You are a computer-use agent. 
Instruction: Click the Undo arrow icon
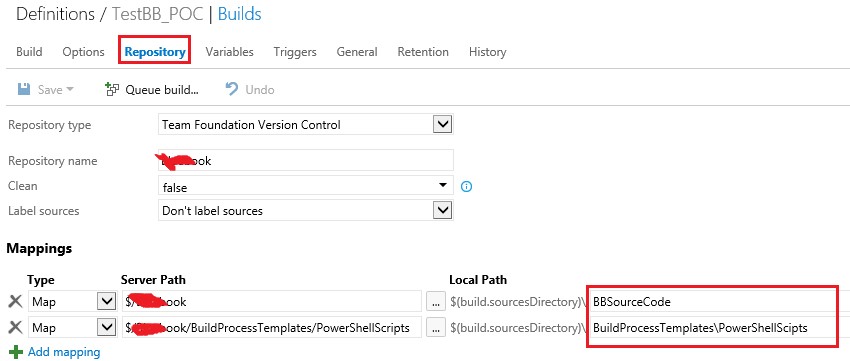click(231, 89)
